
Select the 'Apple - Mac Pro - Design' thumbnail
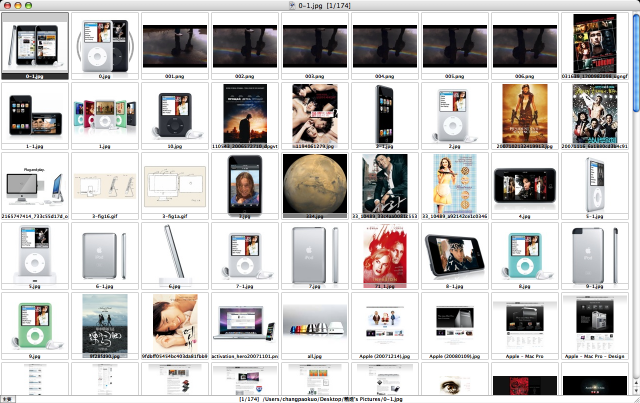pyautogui.click(x=595, y=326)
